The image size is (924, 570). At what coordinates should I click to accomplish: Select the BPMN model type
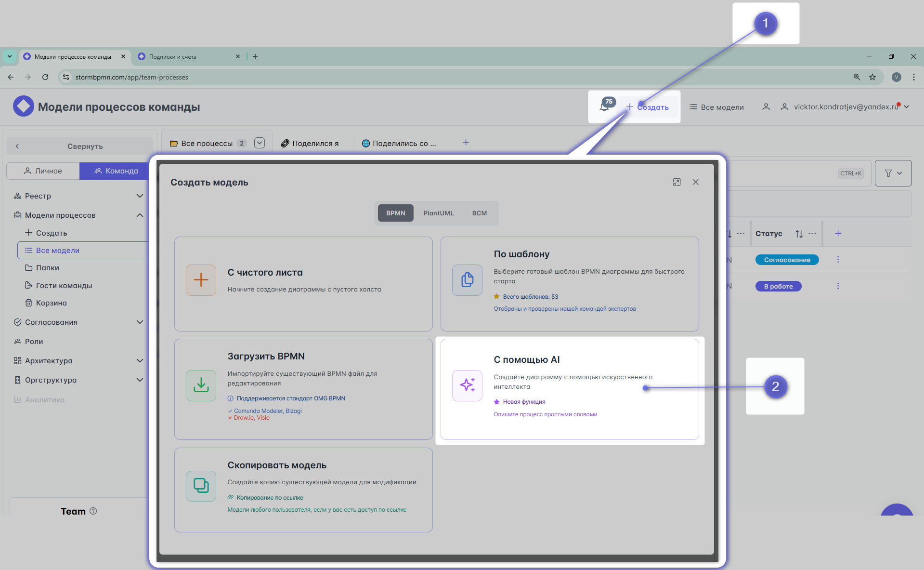pos(395,213)
